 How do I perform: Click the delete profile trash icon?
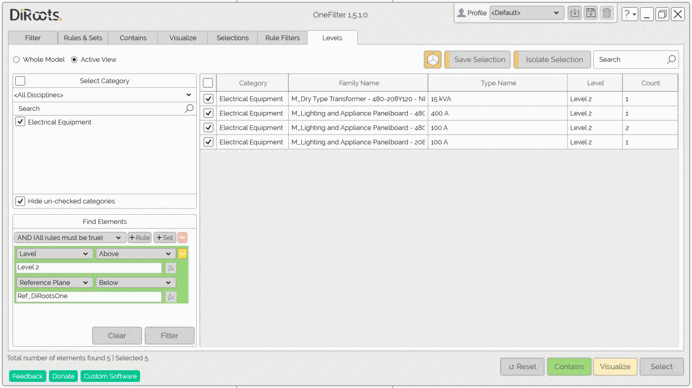point(607,13)
